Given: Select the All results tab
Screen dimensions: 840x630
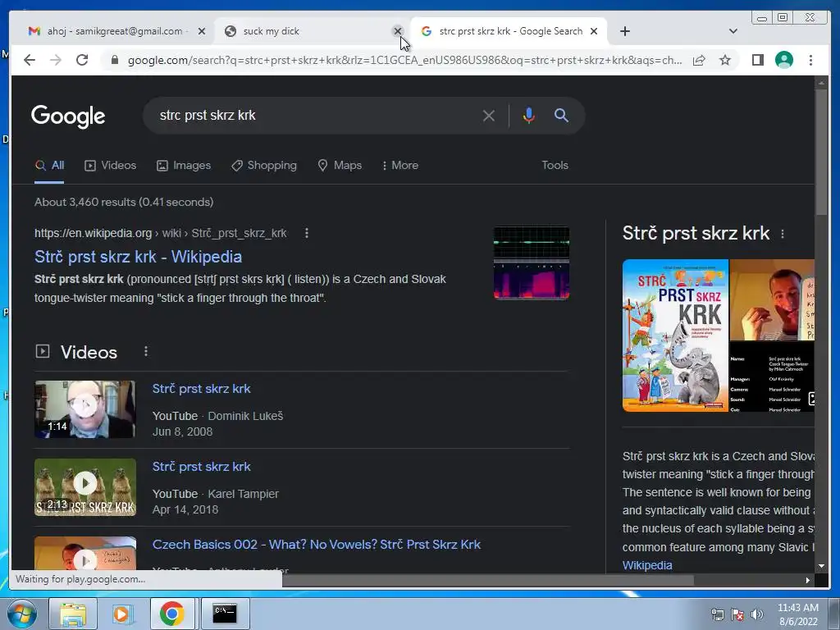Looking at the screenshot, I should [49, 166].
